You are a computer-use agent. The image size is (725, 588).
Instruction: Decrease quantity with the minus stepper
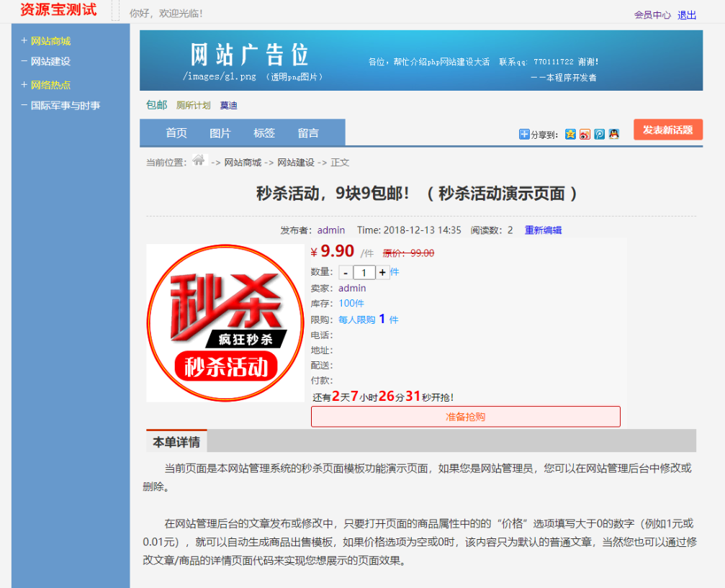click(346, 272)
